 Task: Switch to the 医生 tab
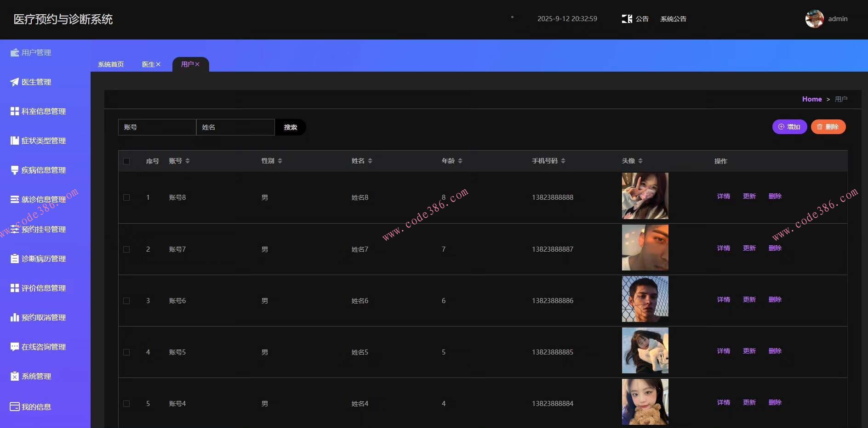coord(148,64)
